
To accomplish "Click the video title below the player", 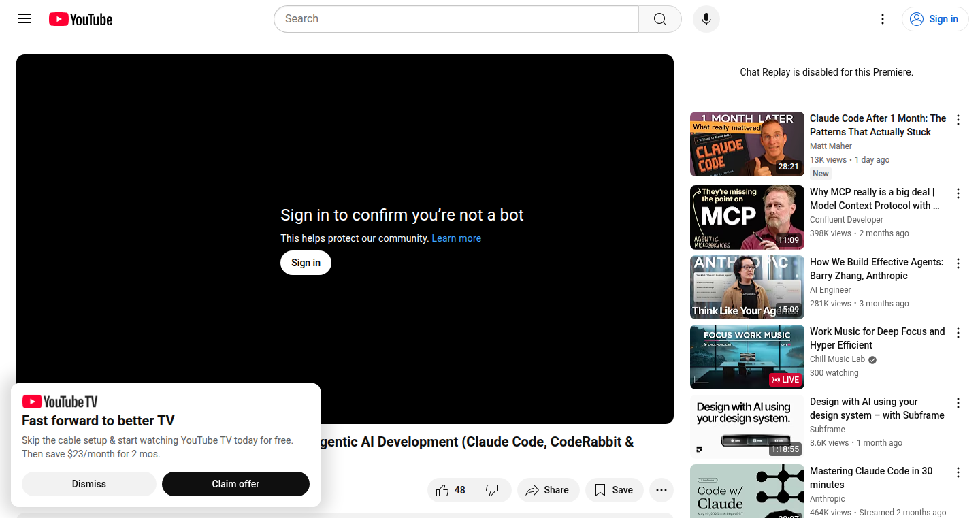I will [477, 442].
